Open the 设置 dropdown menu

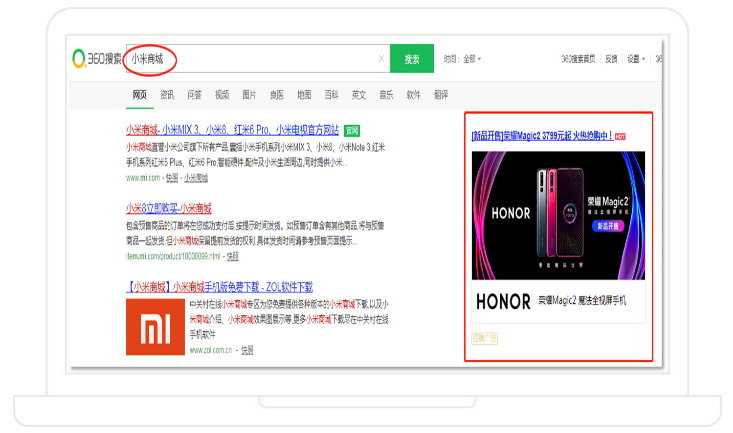tap(636, 59)
